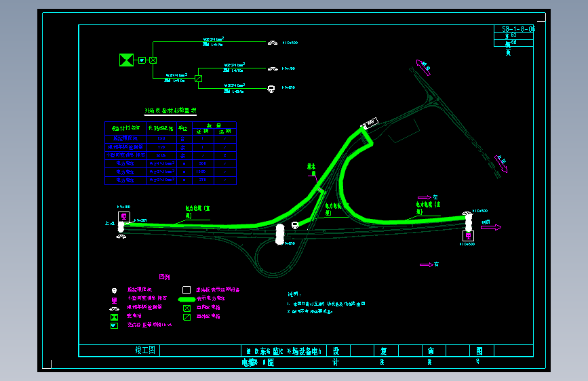Click the K9+850 label in the schematic
Image resolution: width=588 pixels, height=381 pixels.
pos(289,87)
